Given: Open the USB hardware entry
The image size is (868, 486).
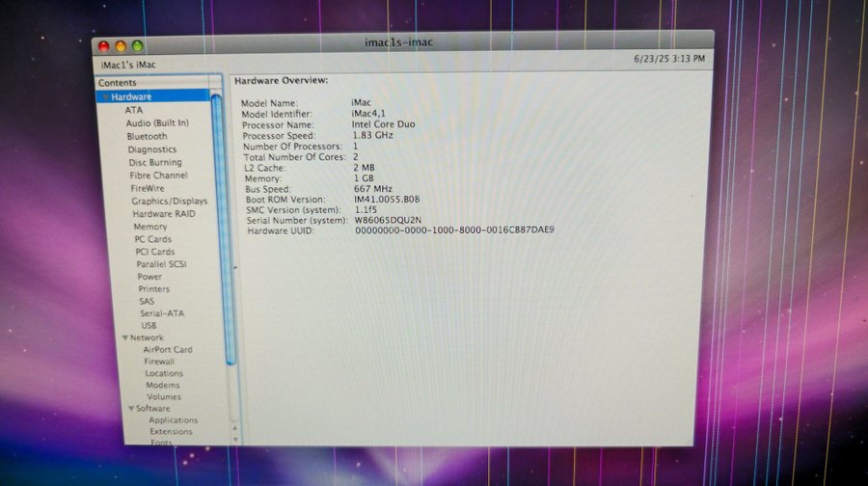Looking at the screenshot, I should (149, 326).
